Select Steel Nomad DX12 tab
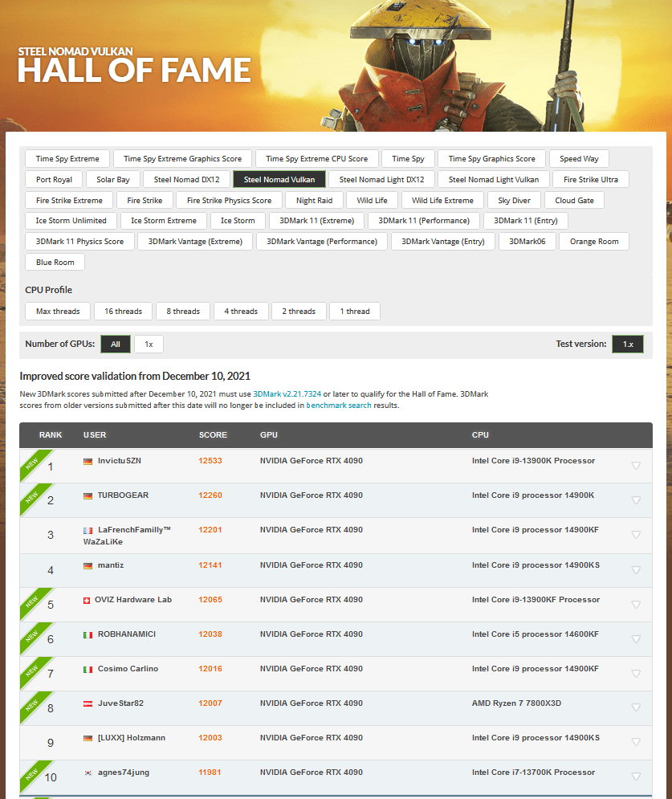The image size is (672, 799). [186, 180]
